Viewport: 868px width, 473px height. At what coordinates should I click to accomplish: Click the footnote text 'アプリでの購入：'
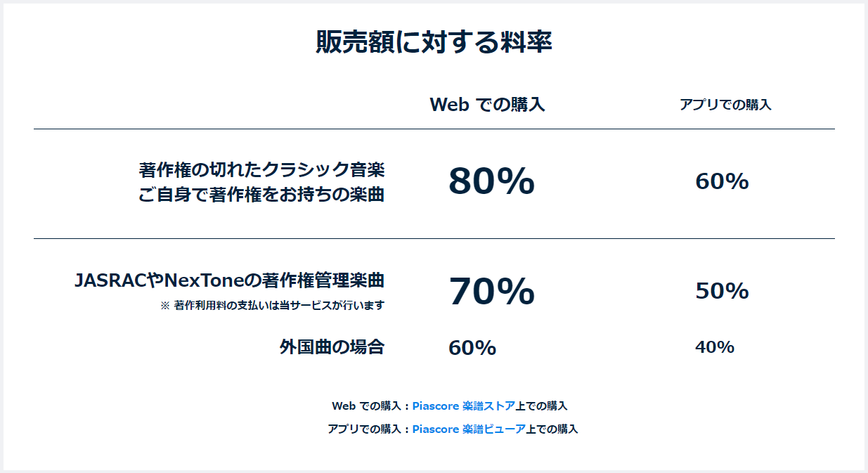pos(370,429)
